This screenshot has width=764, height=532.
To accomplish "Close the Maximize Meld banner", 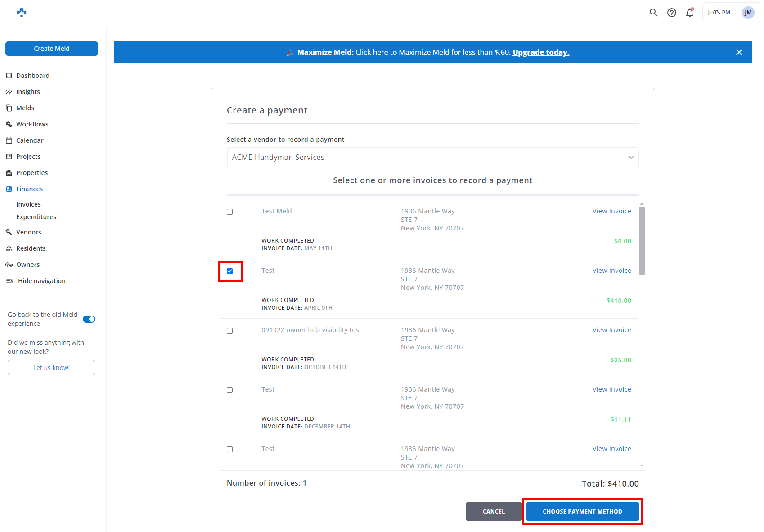I will [739, 52].
